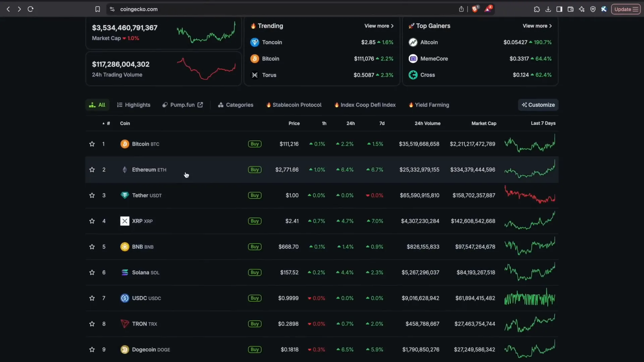Select the Index Coop Defi Index tab
This screenshot has height=362, width=644.
[x=365, y=105]
